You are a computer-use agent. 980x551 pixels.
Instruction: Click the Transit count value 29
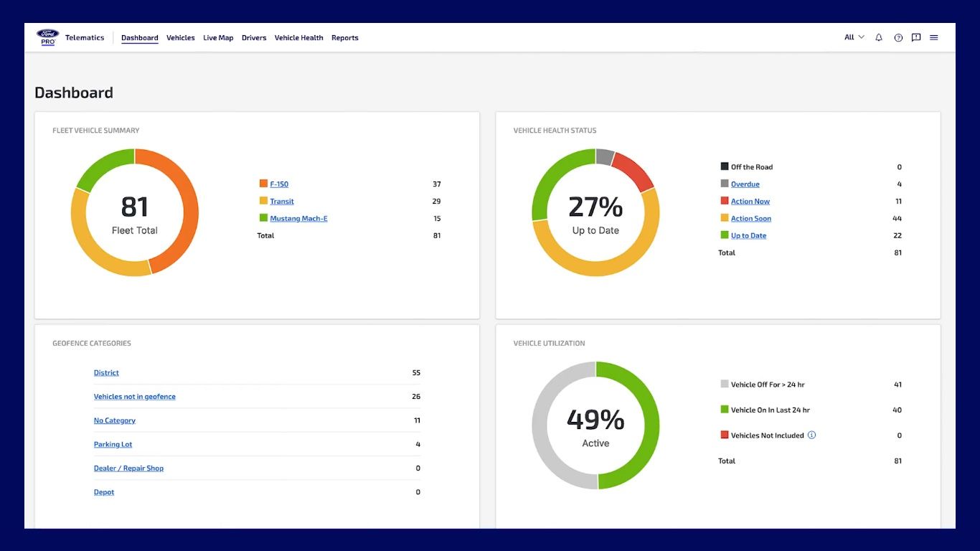pyautogui.click(x=436, y=202)
